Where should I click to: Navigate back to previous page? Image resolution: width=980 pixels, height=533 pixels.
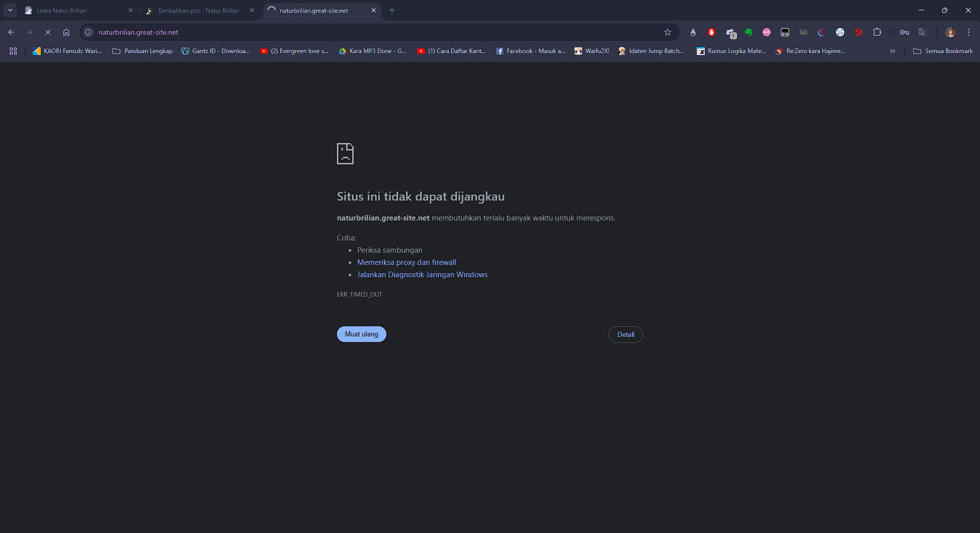11,32
